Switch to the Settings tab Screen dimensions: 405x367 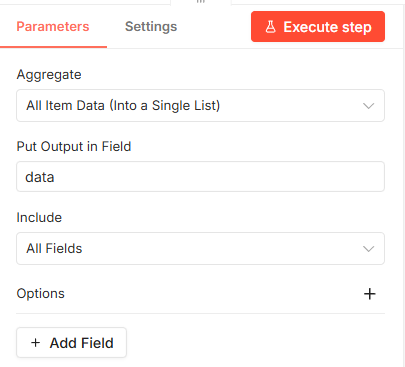pyautogui.click(x=151, y=27)
